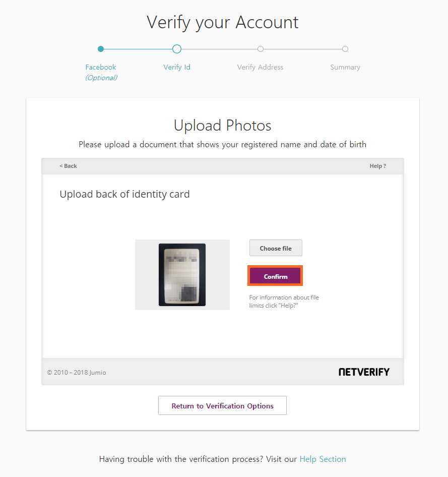Open the Help Section link
This screenshot has height=477, width=448.
point(323,459)
